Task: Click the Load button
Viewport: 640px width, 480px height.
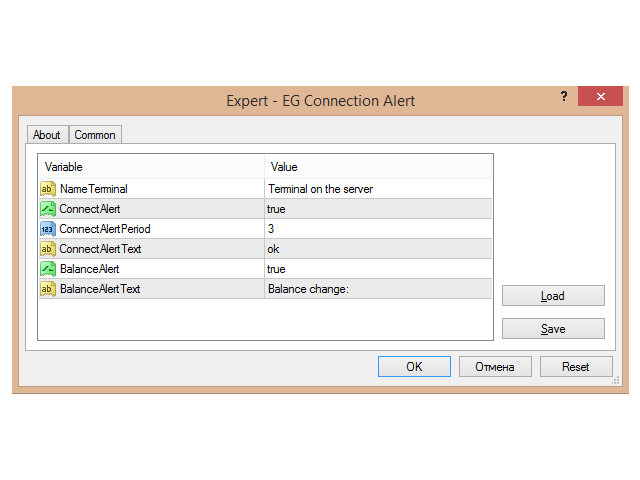Action: [553, 296]
